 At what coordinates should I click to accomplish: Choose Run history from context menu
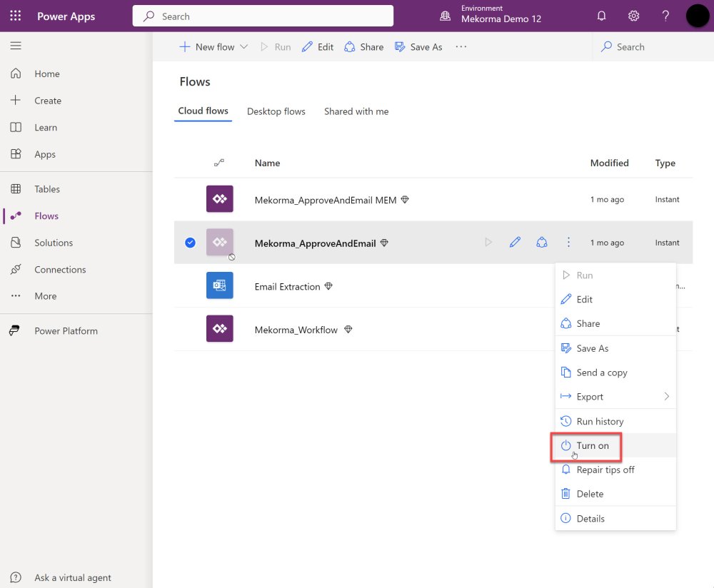click(615, 422)
